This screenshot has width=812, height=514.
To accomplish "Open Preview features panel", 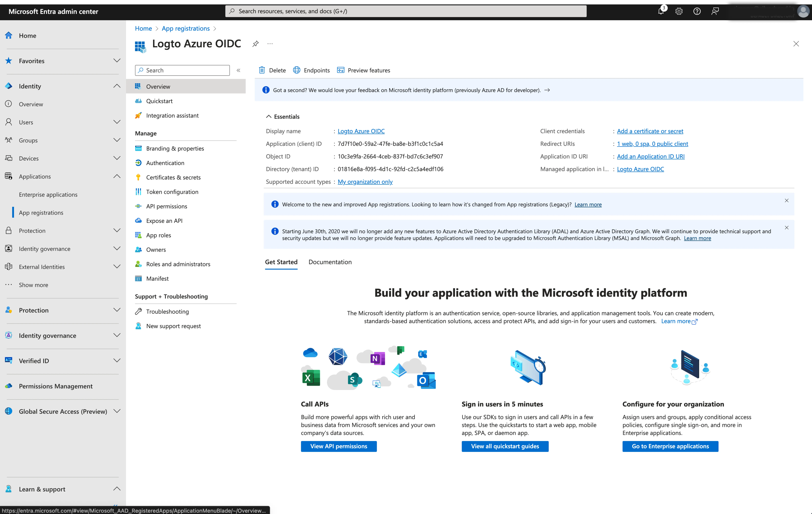I will pyautogui.click(x=363, y=70).
